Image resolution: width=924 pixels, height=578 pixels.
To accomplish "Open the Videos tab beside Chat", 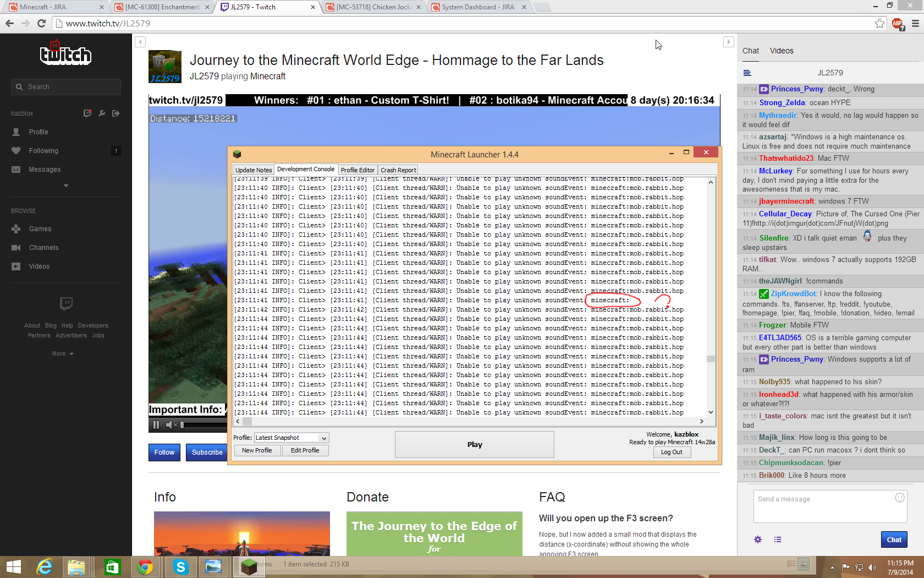I will tap(781, 51).
